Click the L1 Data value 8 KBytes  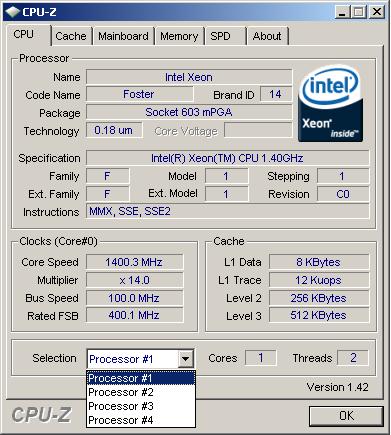coord(319,262)
